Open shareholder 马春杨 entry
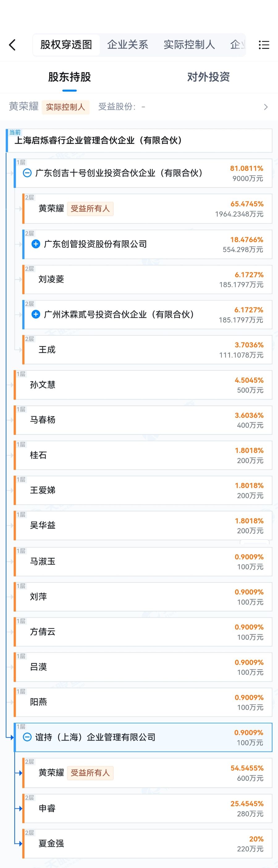Image resolution: width=278 pixels, height=868 pixels. pos(43,420)
